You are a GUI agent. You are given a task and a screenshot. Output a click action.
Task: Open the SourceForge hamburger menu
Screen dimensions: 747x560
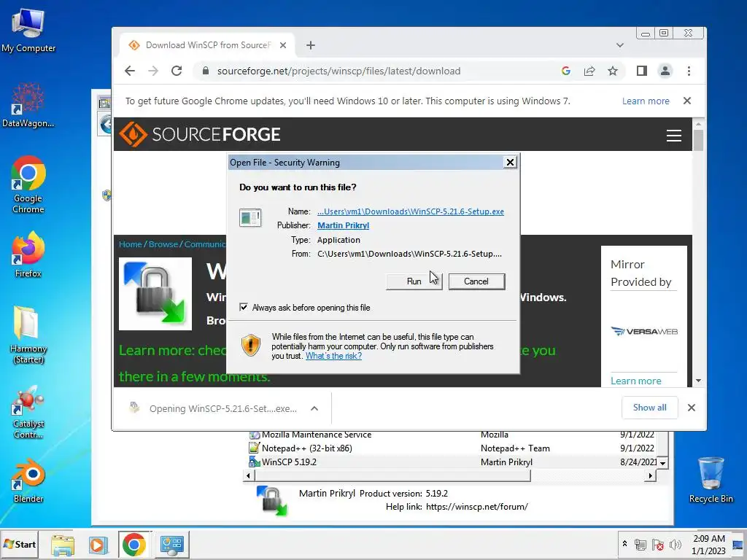pyautogui.click(x=673, y=136)
